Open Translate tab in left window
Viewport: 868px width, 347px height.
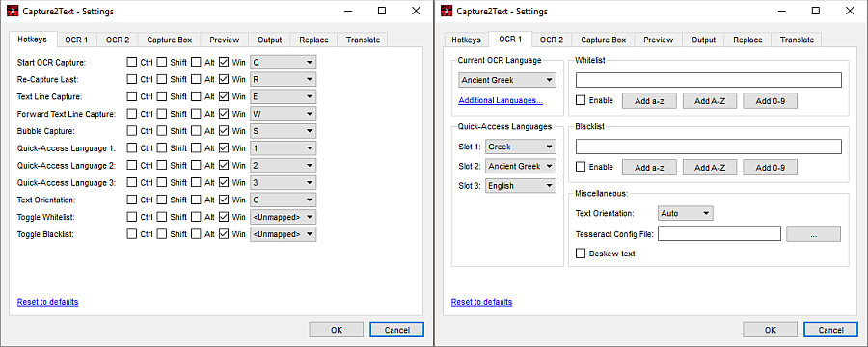(x=363, y=40)
